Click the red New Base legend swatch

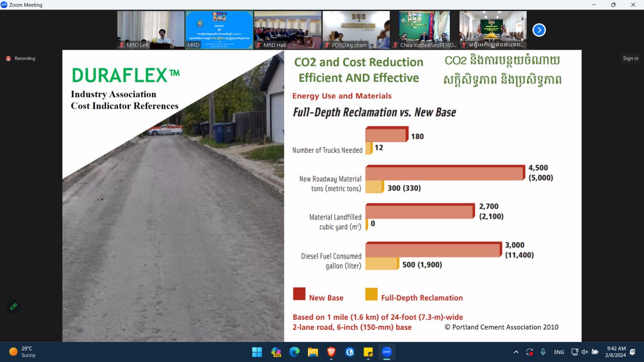(299, 294)
